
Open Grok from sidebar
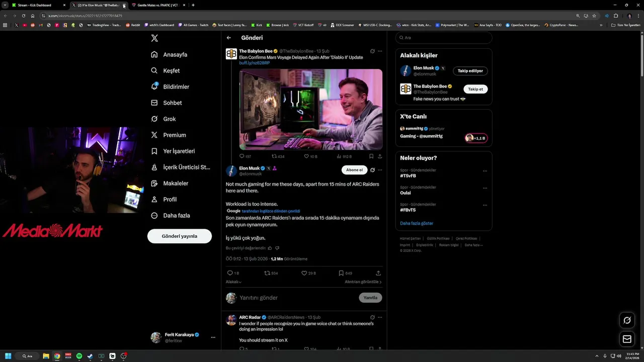click(x=164, y=119)
